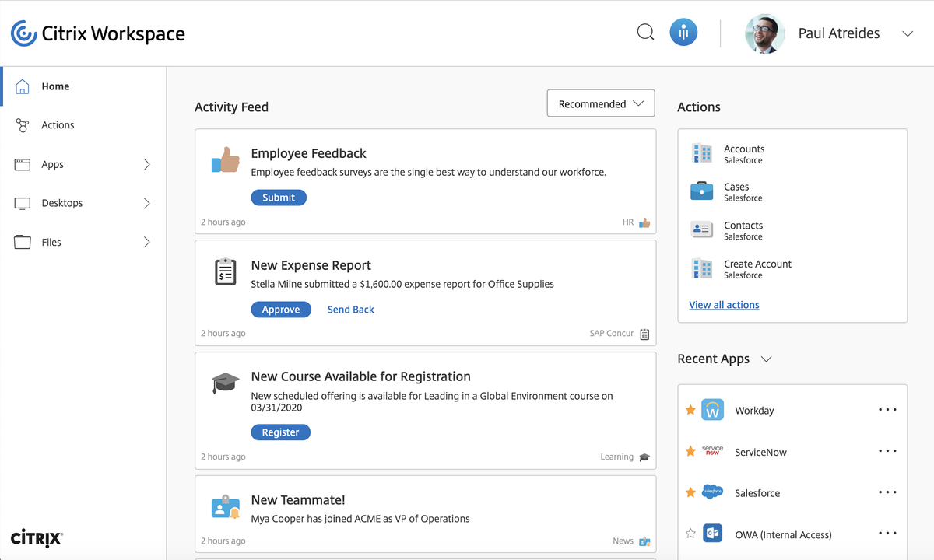
Task: Click the Paul Atreides user name
Action: point(839,33)
